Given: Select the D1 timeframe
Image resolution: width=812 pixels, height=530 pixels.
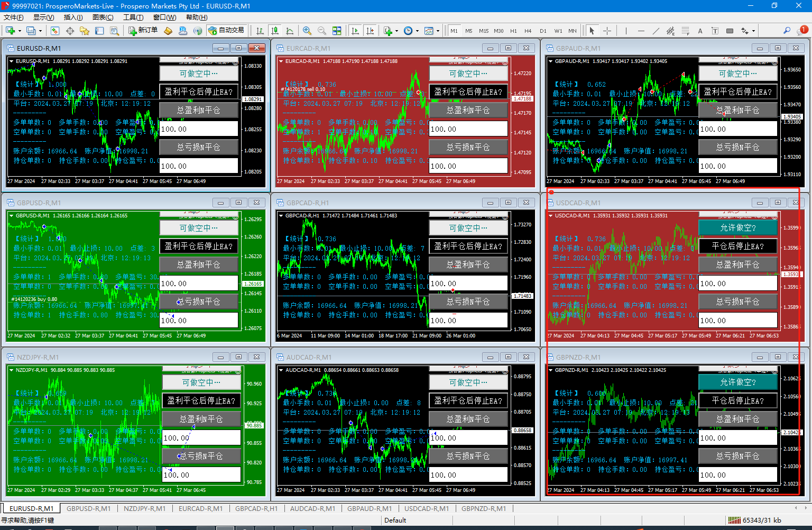Looking at the screenshot, I should (x=543, y=31).
